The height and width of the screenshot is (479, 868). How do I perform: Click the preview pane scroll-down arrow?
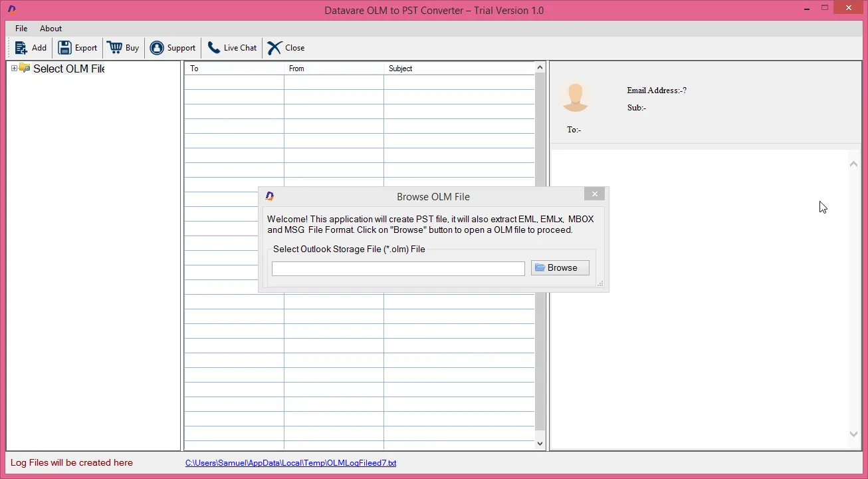click(x=853, y=434)
